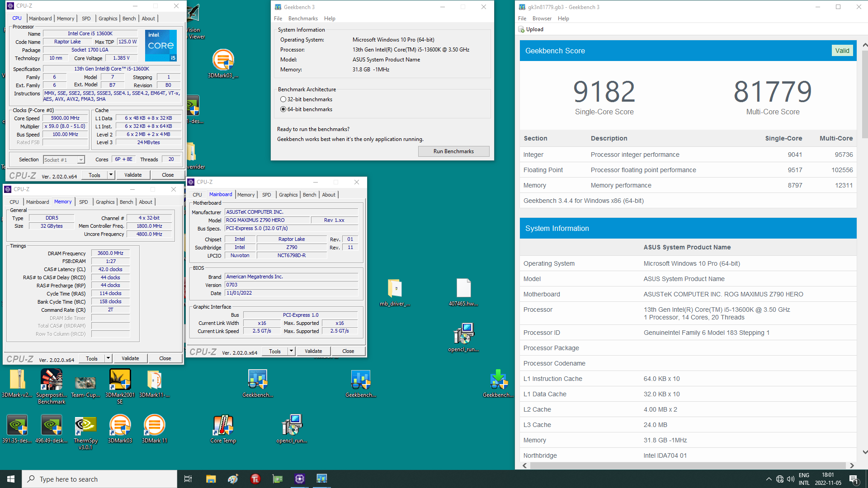Launch 3DMark2001 SE desktop icon

tap(120, 386)
